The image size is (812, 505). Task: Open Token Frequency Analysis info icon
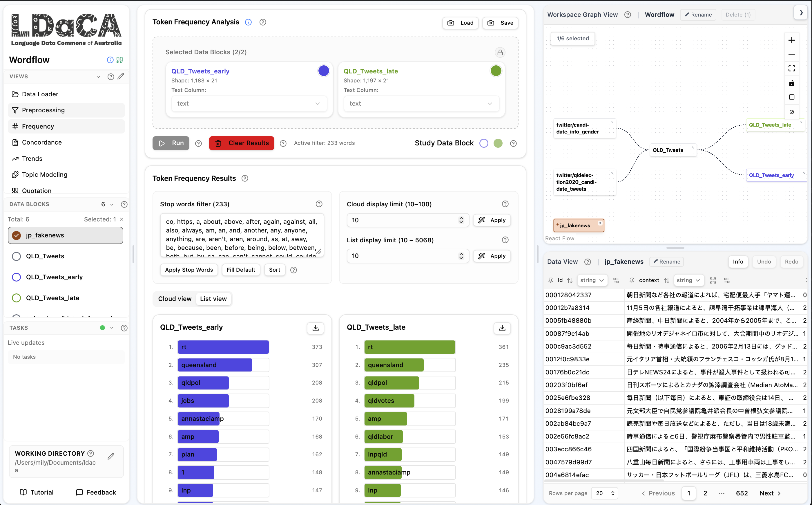pos(248,22)
